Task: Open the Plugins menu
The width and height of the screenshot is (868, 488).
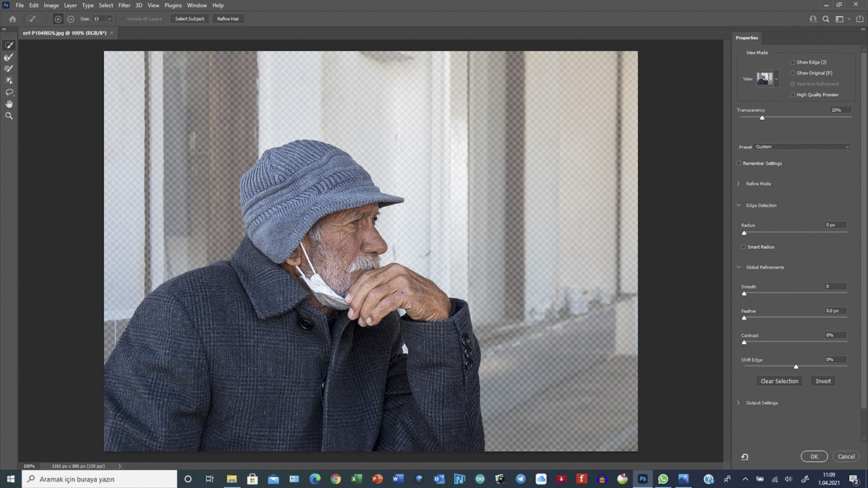Action: (x=173, y=5)
